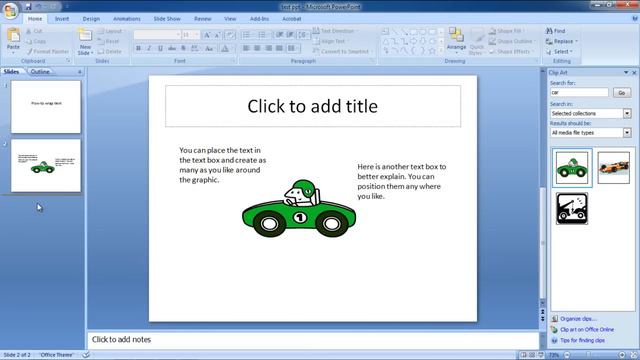Open Tips for finding clips
This screenshot has height=360, width=640.
582,340
